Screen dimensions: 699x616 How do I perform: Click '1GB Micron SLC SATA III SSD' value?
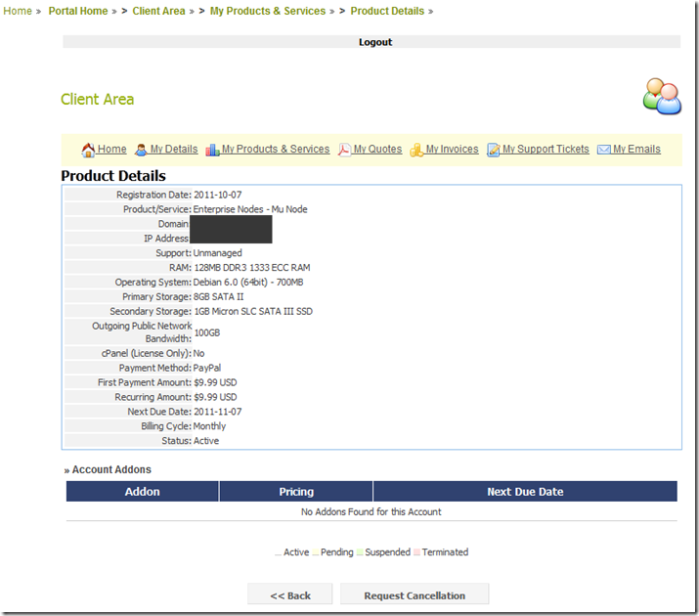click(x=253, y=311)
